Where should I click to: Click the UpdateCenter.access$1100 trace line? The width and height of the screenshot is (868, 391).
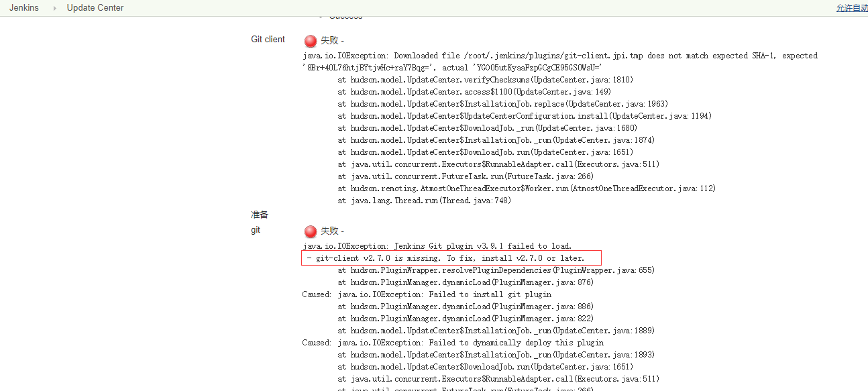pyautogui.click(x=474, y=92)
